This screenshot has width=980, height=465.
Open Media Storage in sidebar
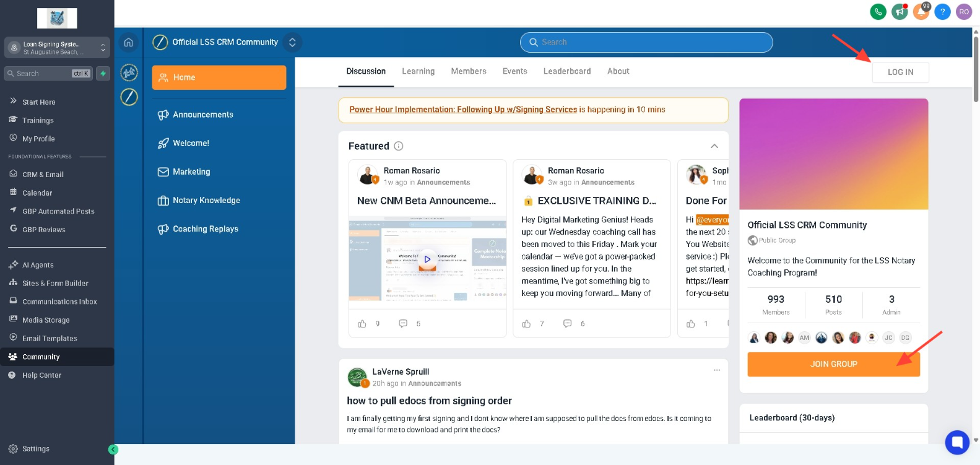click(46, 320)
